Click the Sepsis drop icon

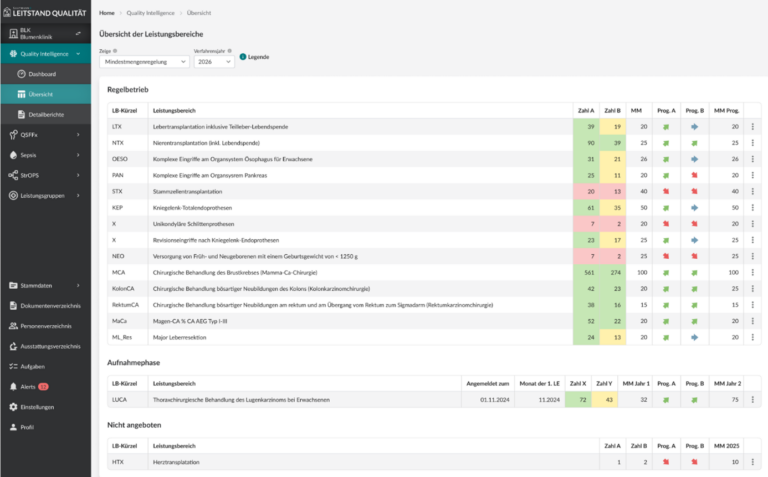pyautogui.click(x=13, y=155)
